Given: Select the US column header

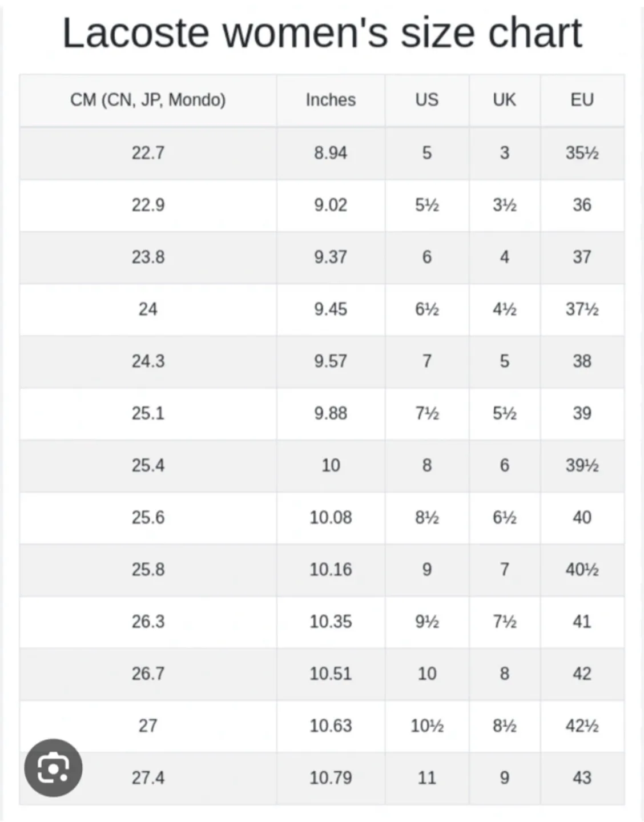Looking at the screenshot, I should (x=426, y=100).
